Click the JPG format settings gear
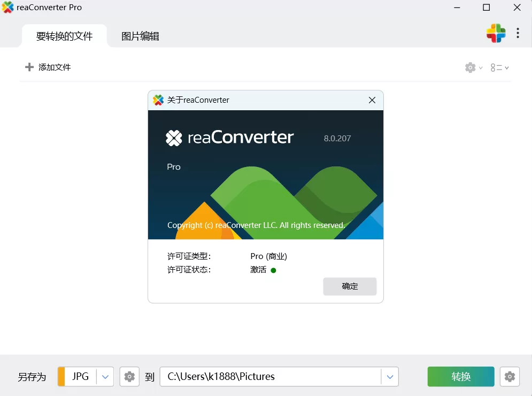Screen dimensions: 532x396 click(129, 377)
